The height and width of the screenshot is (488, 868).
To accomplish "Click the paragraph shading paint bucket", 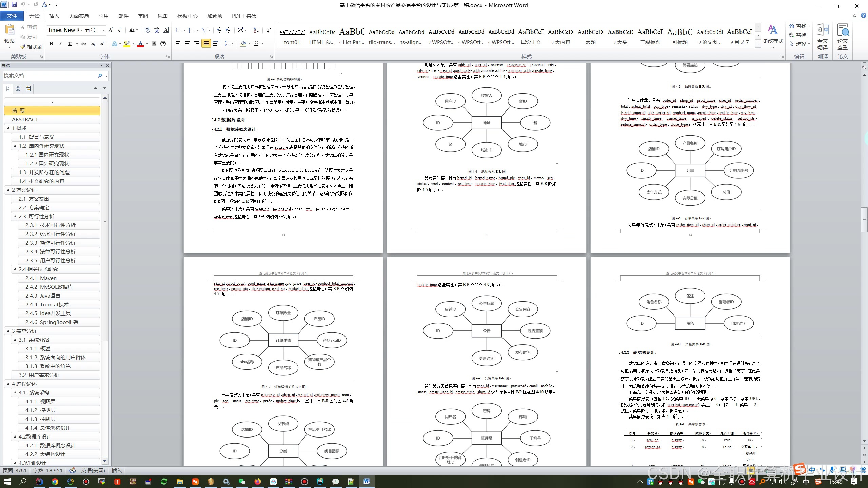I will (x=243, y=44).
